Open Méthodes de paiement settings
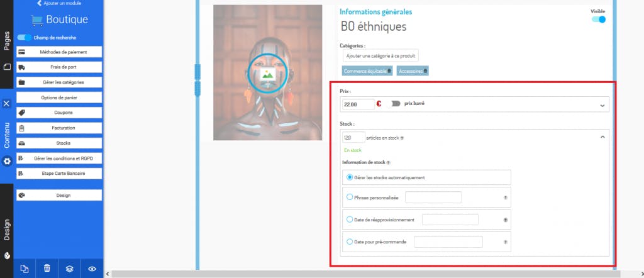 click(59, 52)
